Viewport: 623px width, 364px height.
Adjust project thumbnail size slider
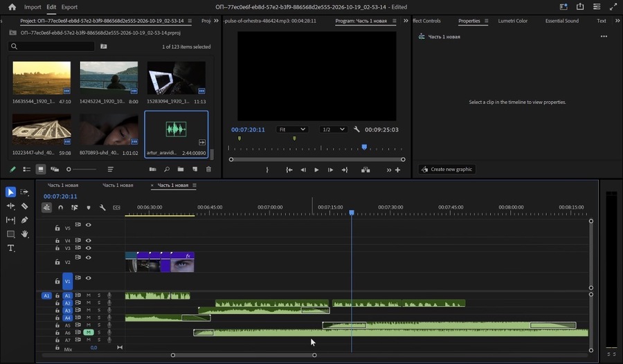pyautogui.click(x=82, y=170)
